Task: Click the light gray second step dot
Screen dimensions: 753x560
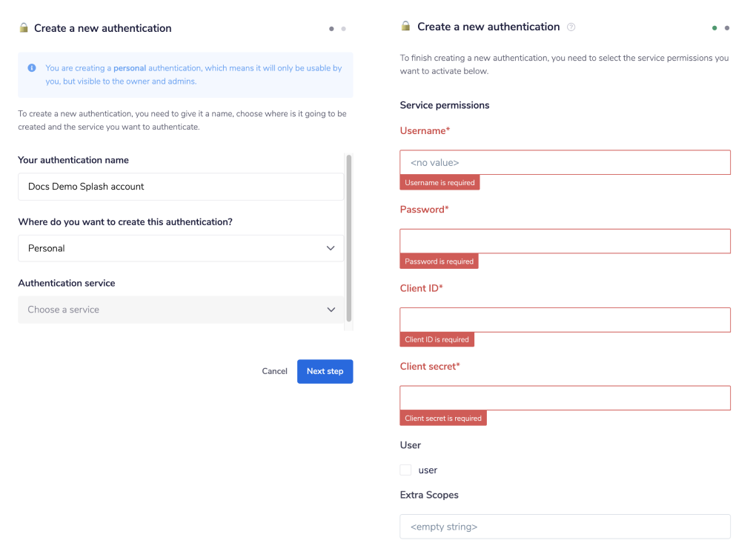Action: coord(343,29)
